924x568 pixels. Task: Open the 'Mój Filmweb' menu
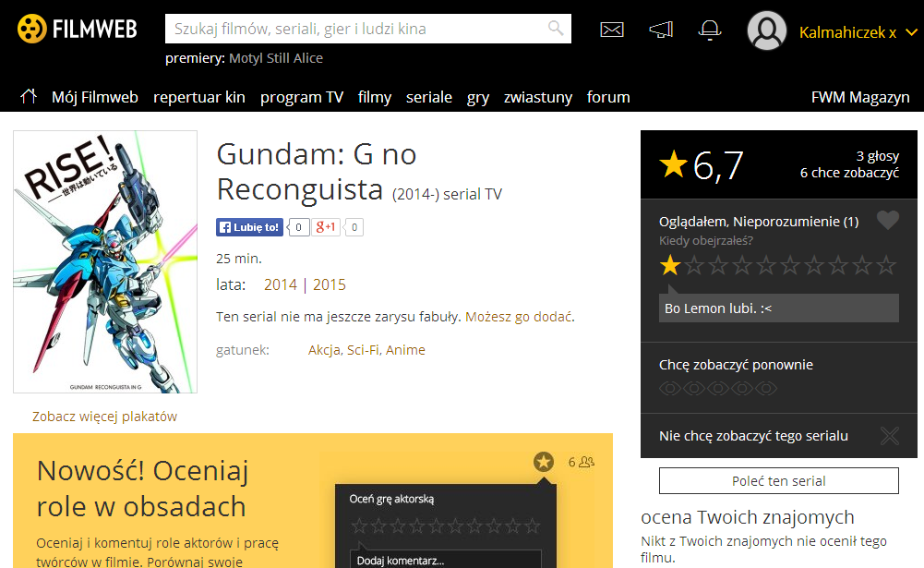click(x=95, y=97)
